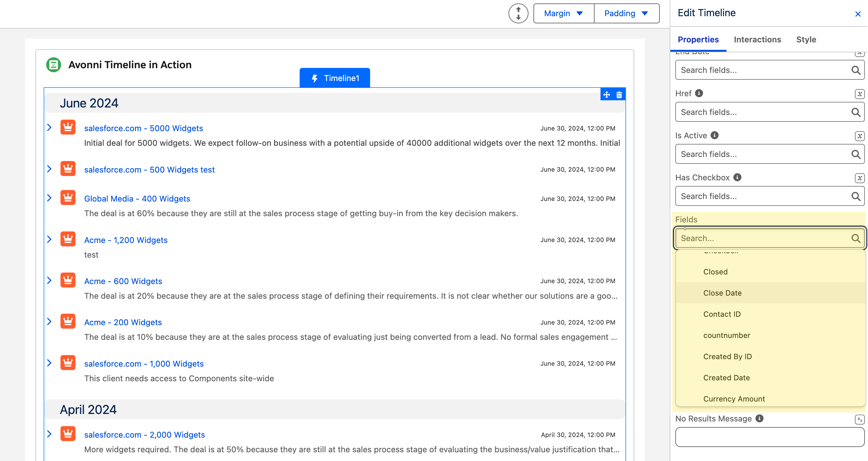This screenshot has height=461, width=868.
Task: Switch to the Interactions tab
Action: point(757,39)
